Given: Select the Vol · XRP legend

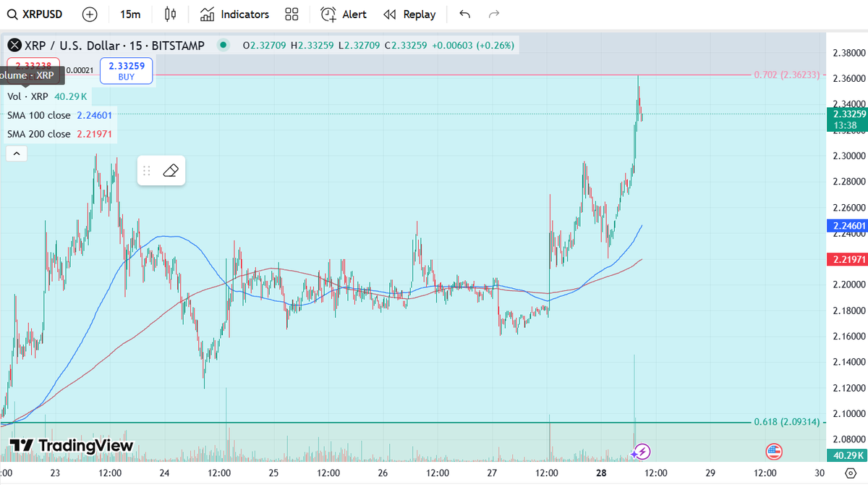Looking at the screenshot, I should 27,96.
